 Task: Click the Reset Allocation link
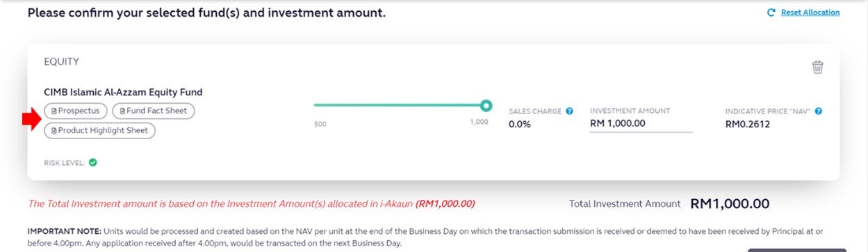810,13
